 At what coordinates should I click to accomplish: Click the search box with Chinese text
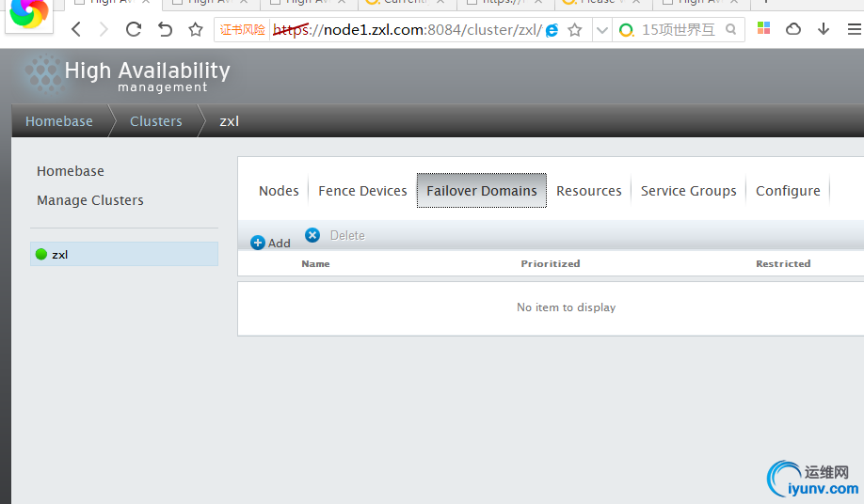(x=679, y=30)
